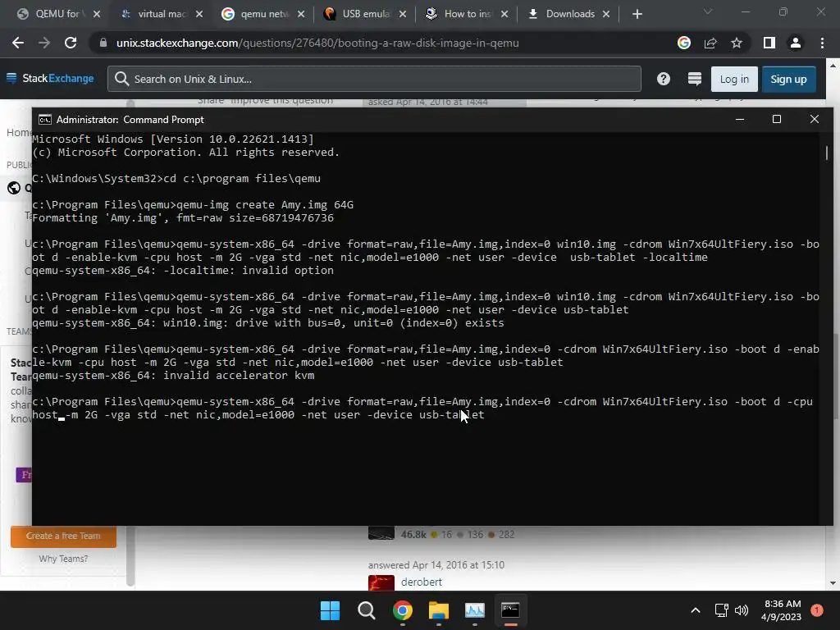Close the USB emulation tab

[403, 14]
